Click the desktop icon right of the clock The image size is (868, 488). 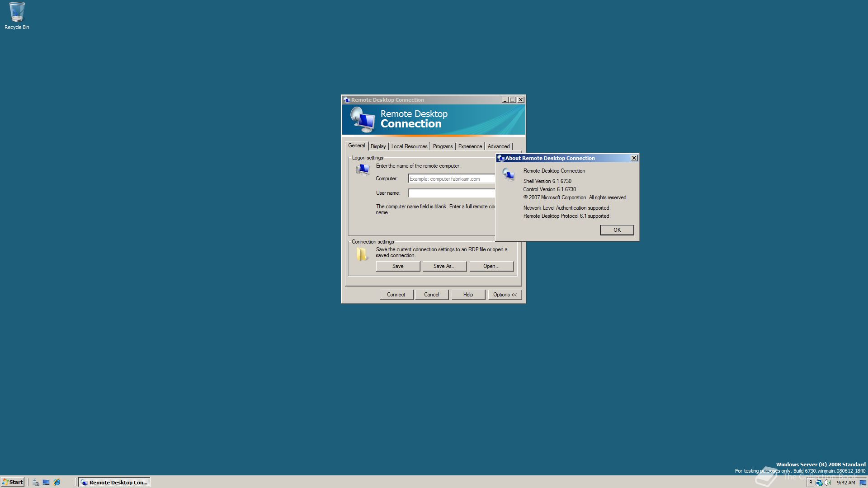pos(863,483)
